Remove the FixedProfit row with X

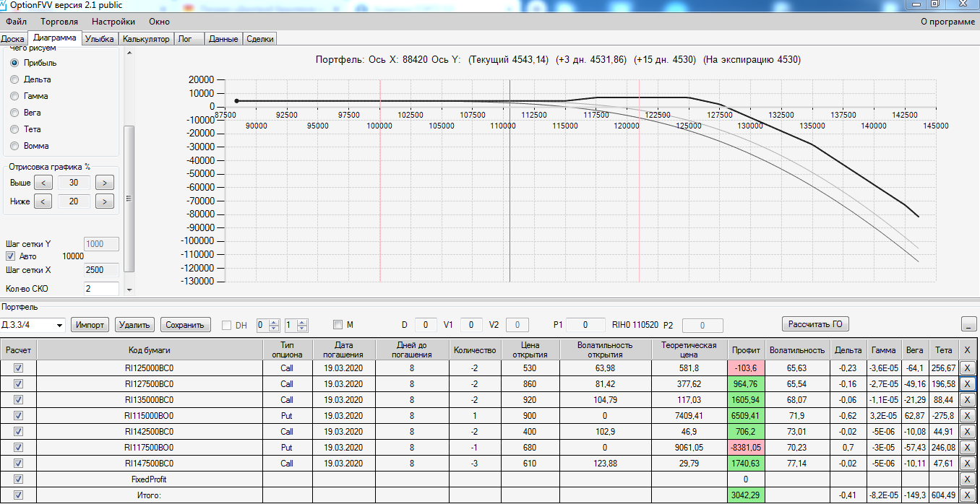click(968, 479)
